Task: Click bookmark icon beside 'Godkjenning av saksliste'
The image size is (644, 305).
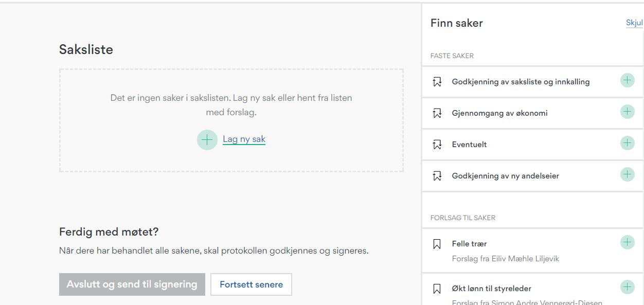Action: click(437, 82)
